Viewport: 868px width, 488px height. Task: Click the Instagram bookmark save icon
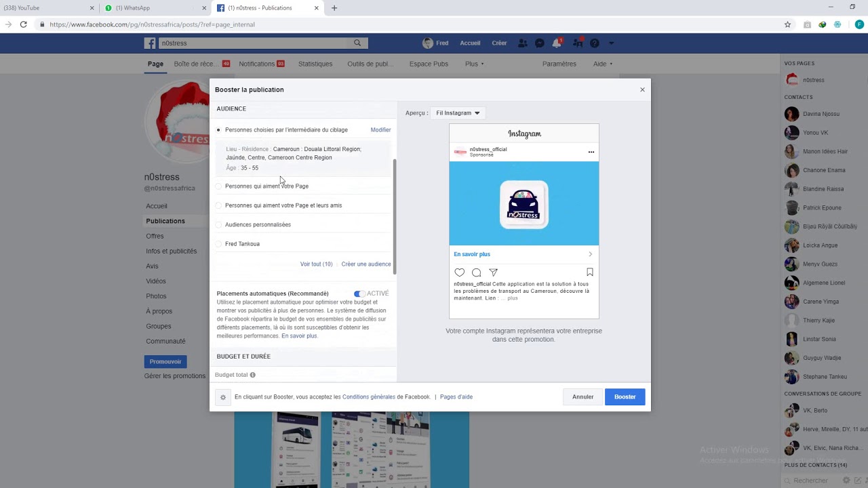pos(590,272)
